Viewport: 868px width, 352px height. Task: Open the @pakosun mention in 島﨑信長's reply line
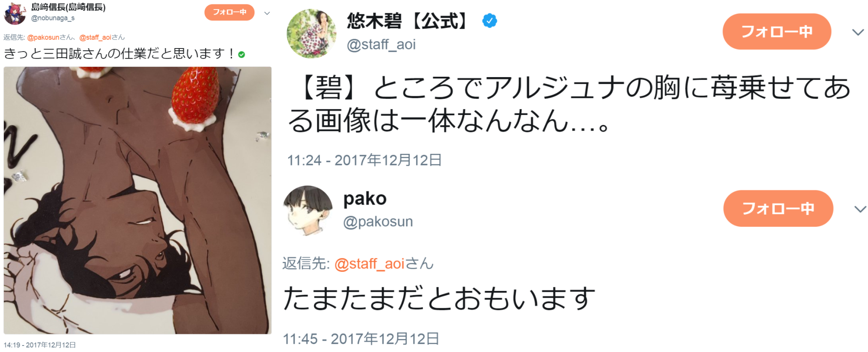coord(43,37)
